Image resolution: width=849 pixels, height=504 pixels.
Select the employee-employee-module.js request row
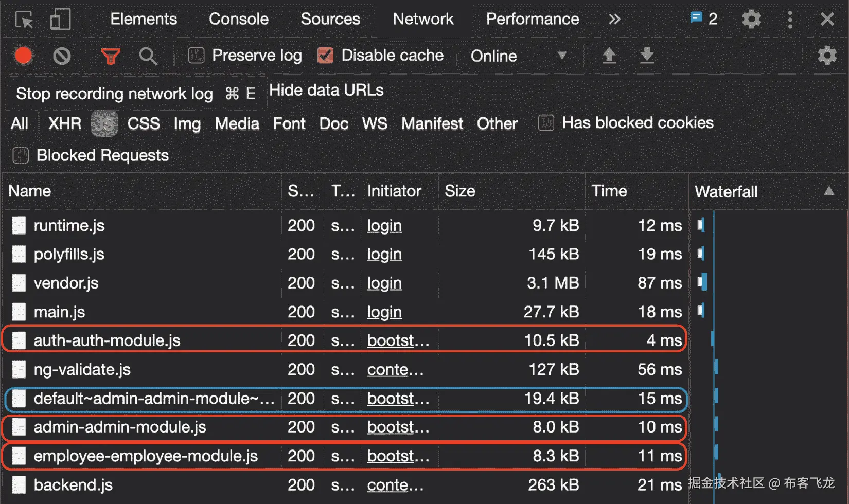[145, 456]
